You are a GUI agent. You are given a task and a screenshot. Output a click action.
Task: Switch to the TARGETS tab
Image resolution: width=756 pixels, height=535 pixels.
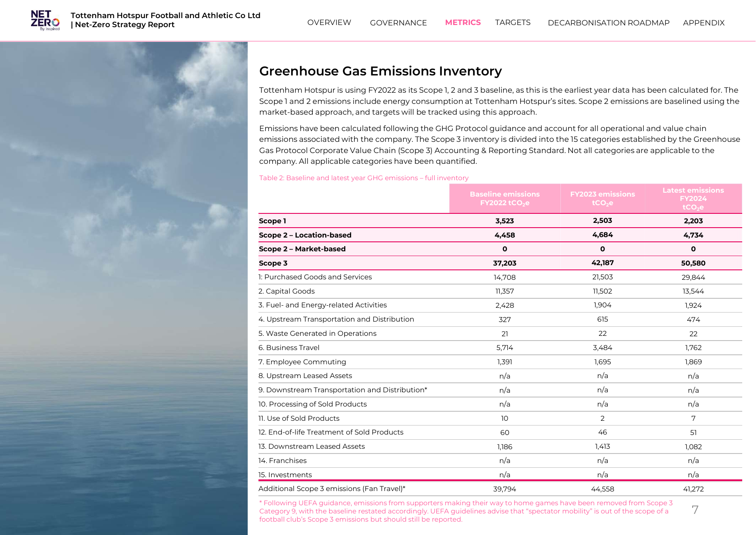coord(513,22)
